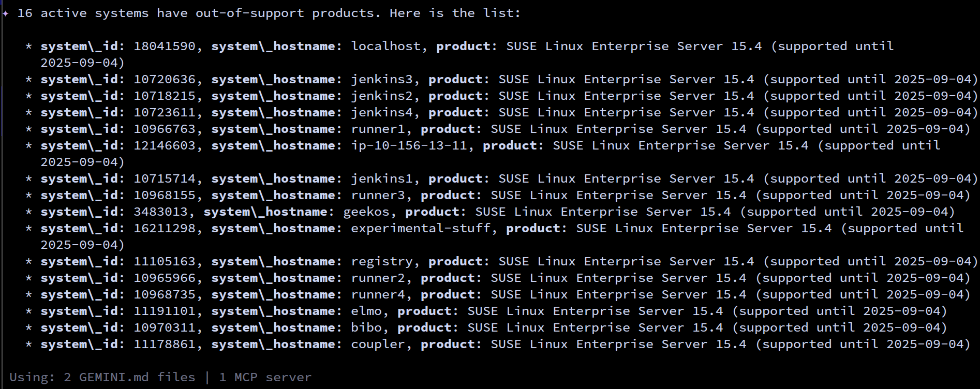Click system ID 10965966
Screen dimensions: 980x389
(x=165, y=278)
